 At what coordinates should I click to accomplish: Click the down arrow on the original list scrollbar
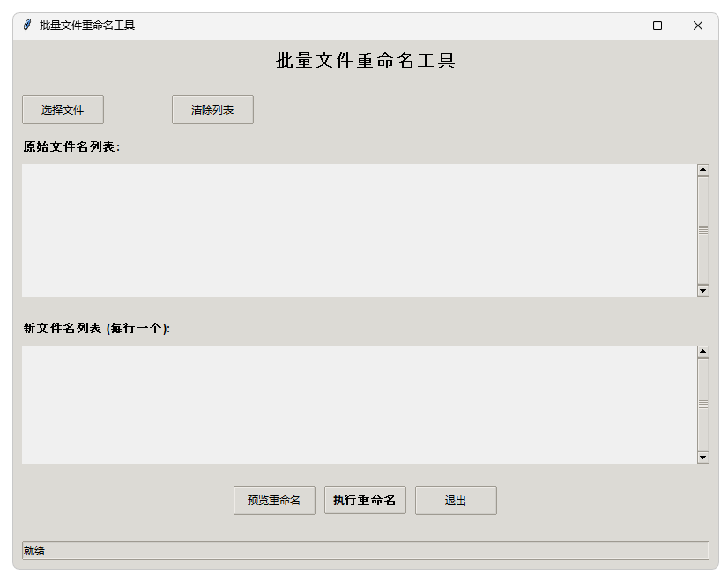pos(702,290)
